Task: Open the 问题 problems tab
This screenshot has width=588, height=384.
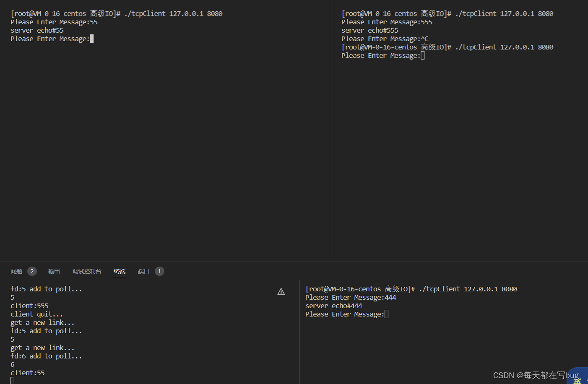Action: click(x=16, y=271)
